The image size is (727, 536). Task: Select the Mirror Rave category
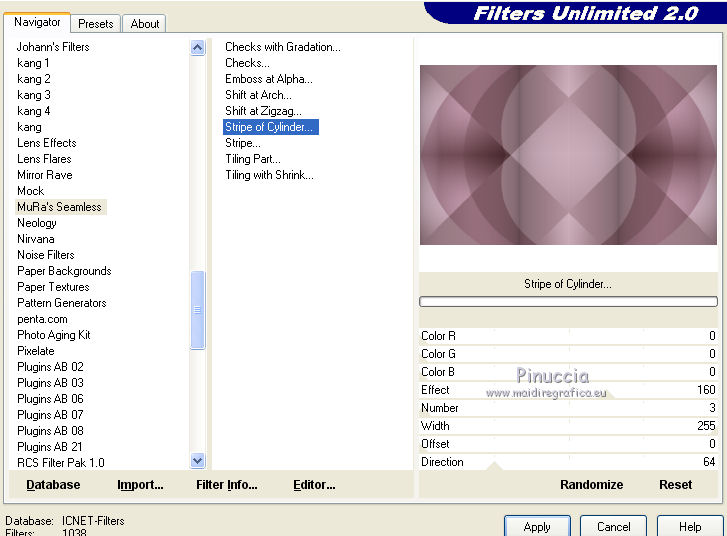pos(45,175)
